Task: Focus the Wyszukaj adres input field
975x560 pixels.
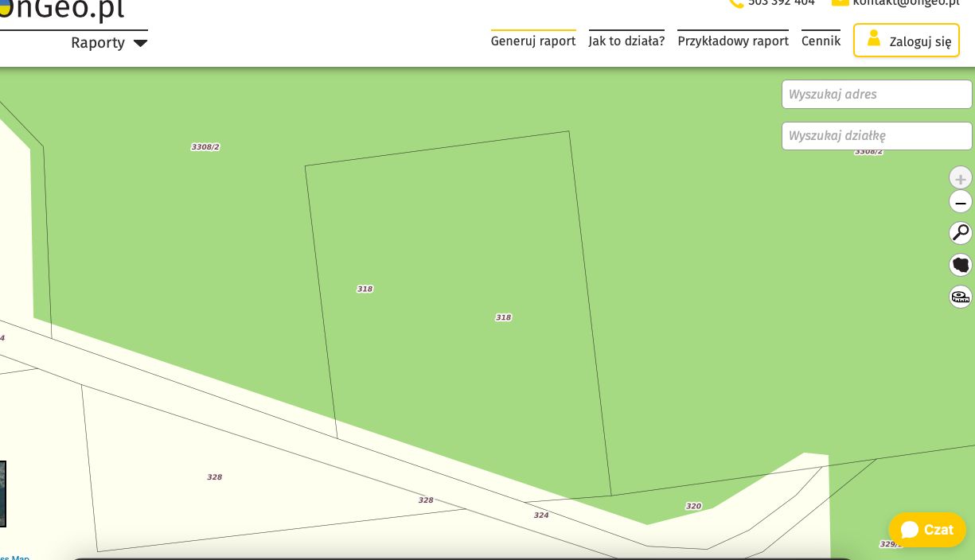Action: point(877,94)
